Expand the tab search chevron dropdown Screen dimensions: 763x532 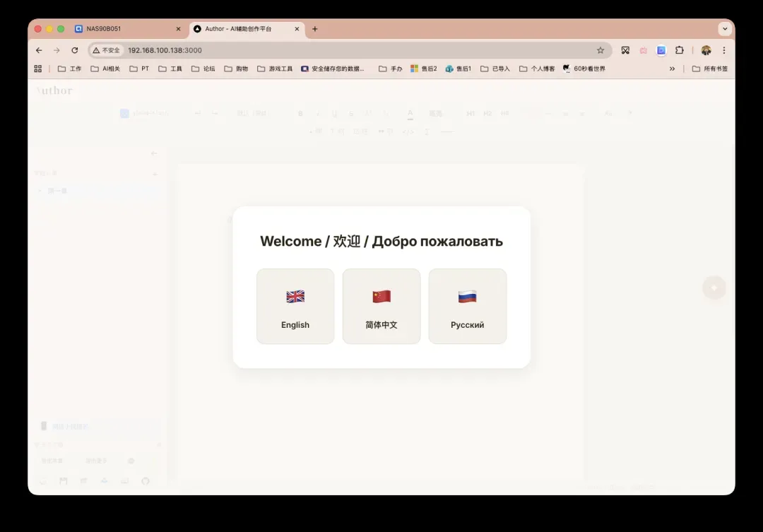pyautogui.click(x=725, y=29)
